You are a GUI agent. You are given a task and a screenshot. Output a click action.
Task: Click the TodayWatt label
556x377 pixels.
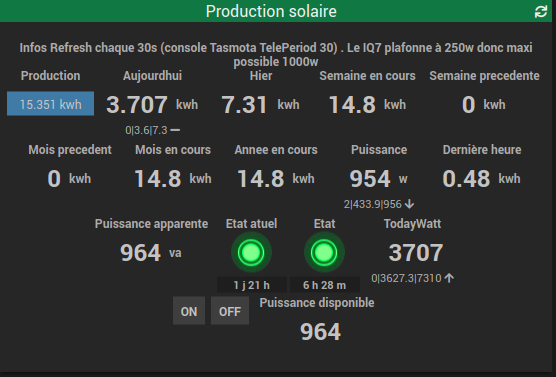pos(412,223)
